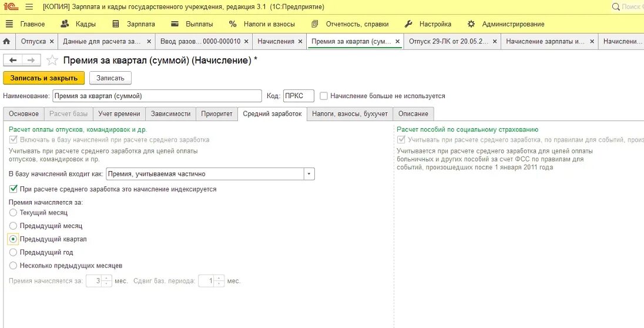Viewport: 644px width, 328px height.
Task: Close the Премия за квартал (сум... tab
Action: coord(398,42)
